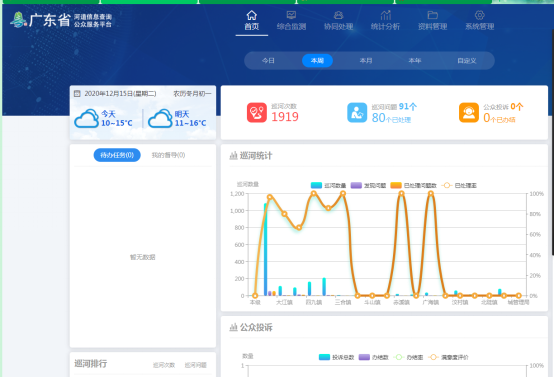554x377 pixels.
Task: Click the 广东省 platform logo
Action: 61,20
